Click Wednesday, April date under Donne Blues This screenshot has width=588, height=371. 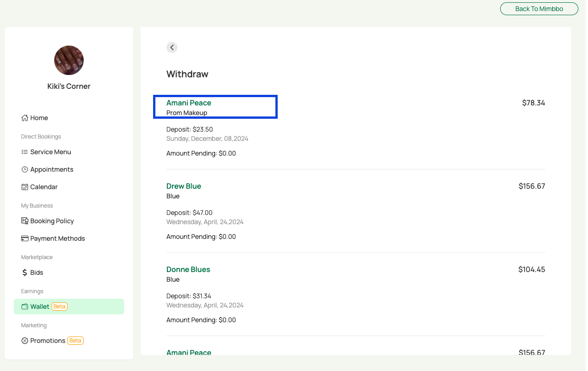coord(205,305)
